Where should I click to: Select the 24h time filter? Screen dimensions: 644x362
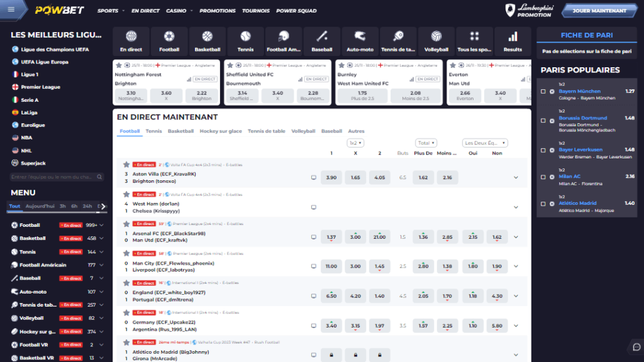click(x=87, y=206)
